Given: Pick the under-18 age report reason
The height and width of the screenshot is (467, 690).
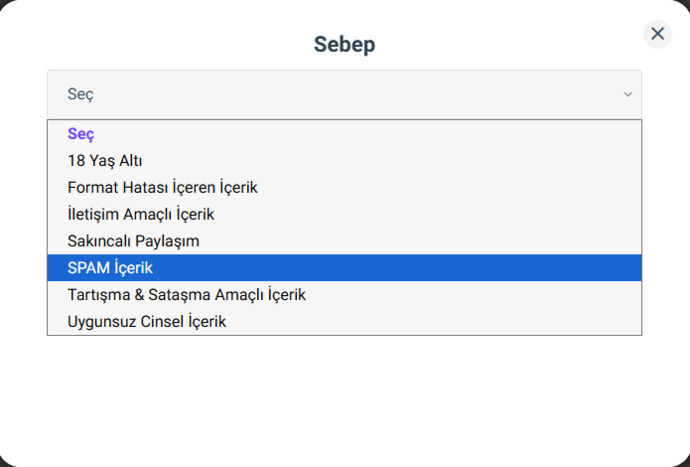Looking at the screenshot, I should pos(344,160).
